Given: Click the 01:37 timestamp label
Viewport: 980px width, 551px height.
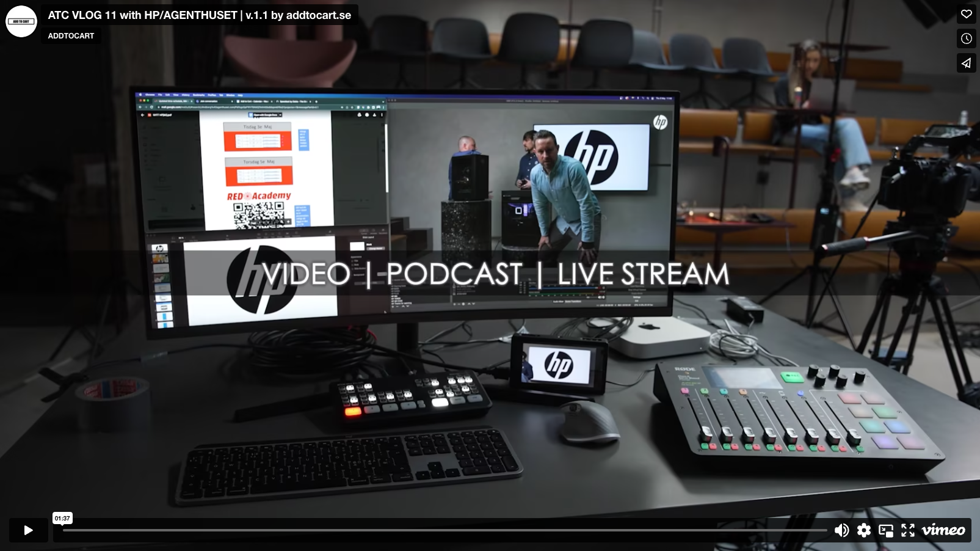Looking at the screenshot, I should coord(62,518).
